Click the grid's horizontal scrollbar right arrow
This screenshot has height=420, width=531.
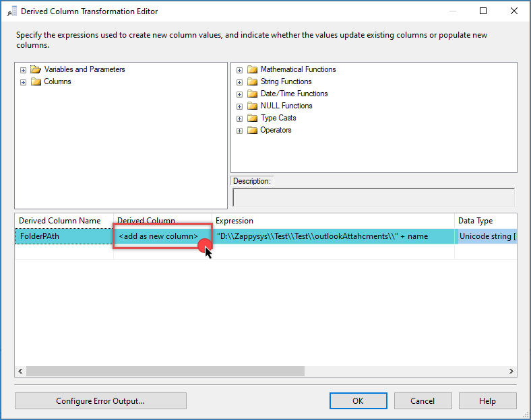point(511,371)
